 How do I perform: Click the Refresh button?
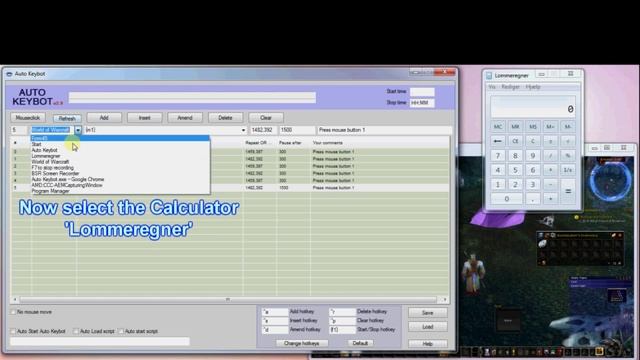[x=67, y=118]
